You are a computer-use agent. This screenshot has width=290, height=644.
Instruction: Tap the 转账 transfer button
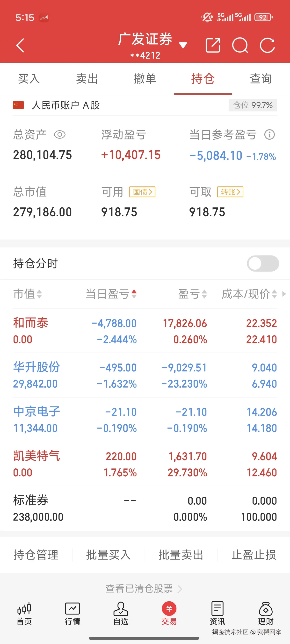click(x=230, y=192)
